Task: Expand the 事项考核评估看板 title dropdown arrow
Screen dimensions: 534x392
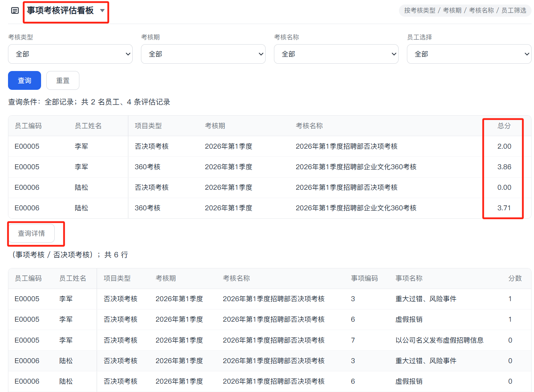Action: [x=102, y=10]
